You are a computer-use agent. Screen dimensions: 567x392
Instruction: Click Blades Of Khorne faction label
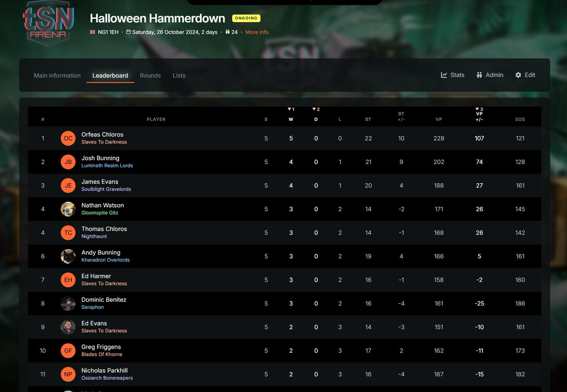(102, 355)
